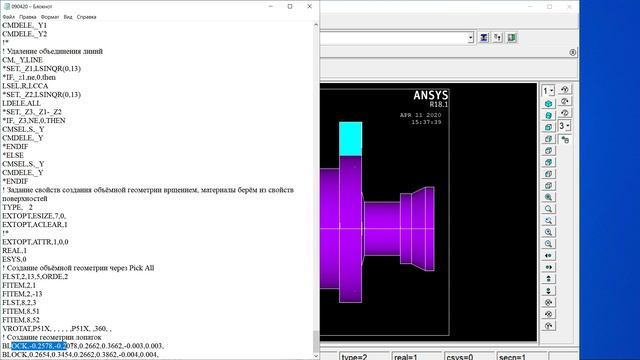
Task: Set ANSYS top view
Action: click(548, 151)
